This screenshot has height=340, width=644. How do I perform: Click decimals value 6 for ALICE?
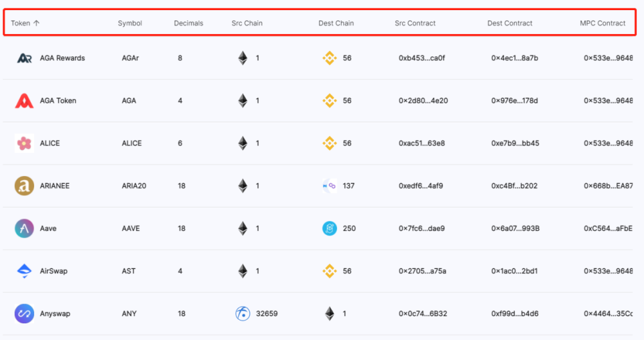point(180,143)
